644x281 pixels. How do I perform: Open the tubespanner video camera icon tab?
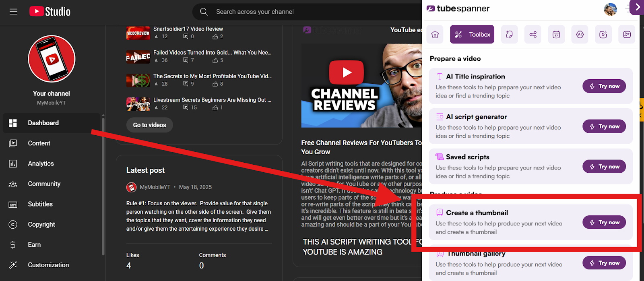coord(603,35)
